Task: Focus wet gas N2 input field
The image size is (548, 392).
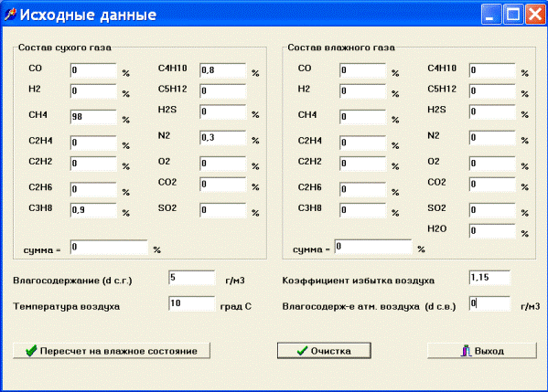Action: (492, 138)
